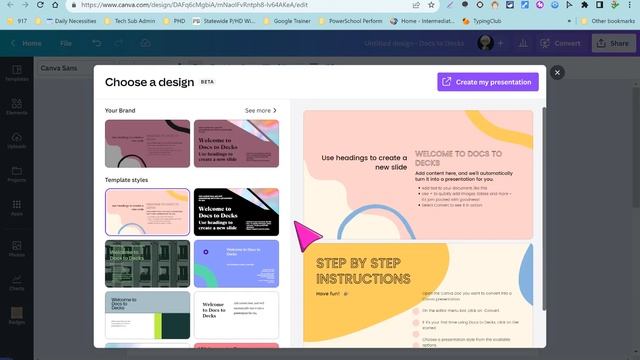Open the user profile avatar

[x=485, y=43]
